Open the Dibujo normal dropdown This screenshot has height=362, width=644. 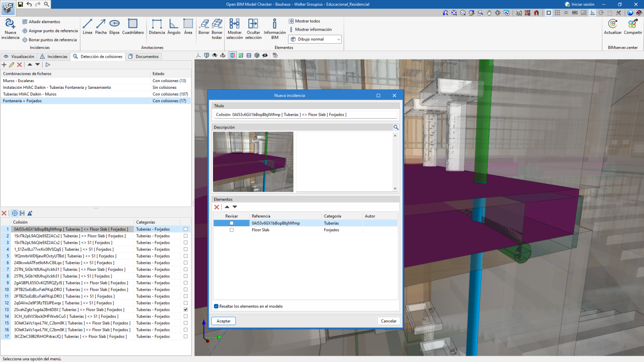tap(315, 39)
